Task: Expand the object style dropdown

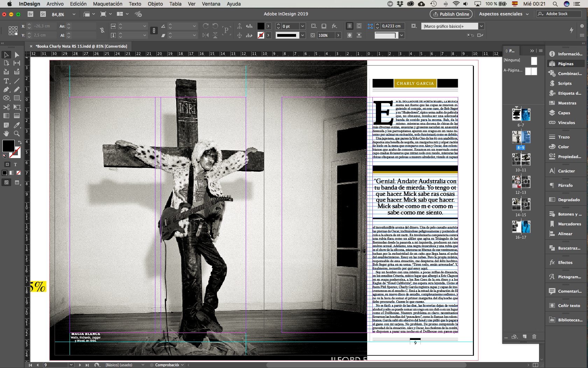Action: click(x=481, y=26)
